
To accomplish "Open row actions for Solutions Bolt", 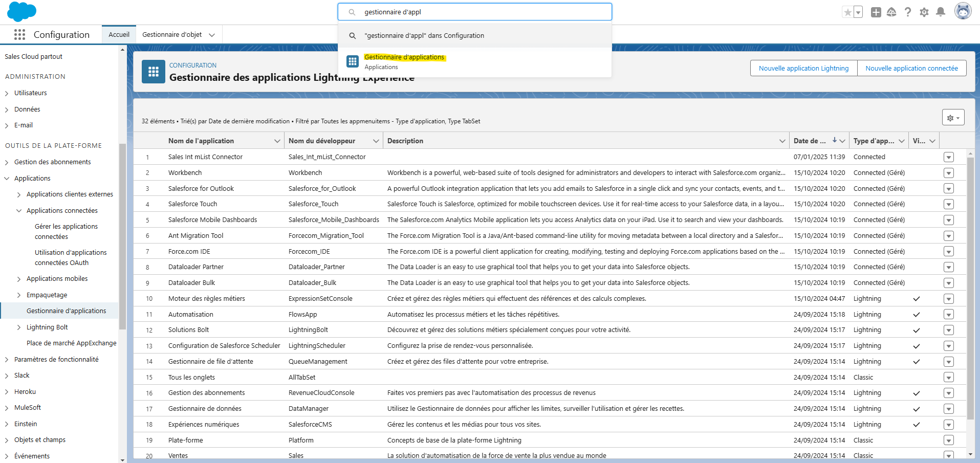I will (949, 330).
